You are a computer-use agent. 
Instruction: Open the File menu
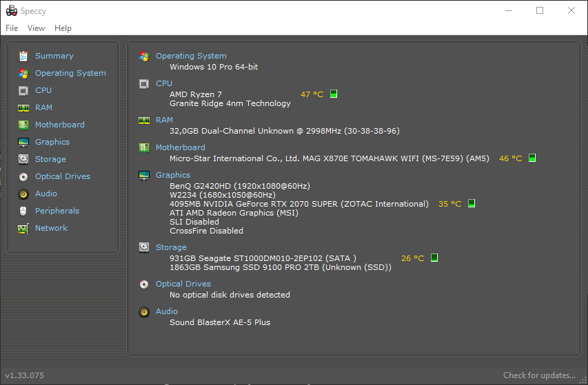point(12,28)
